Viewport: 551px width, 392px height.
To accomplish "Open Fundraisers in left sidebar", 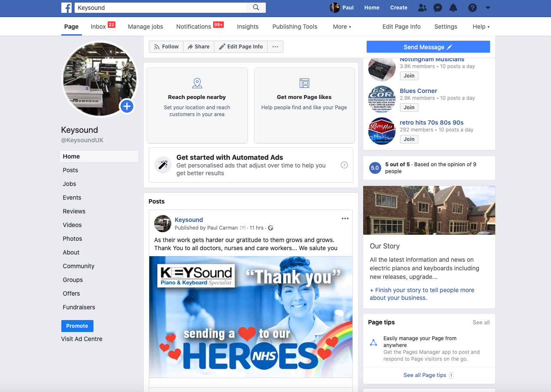I will pyautogui.click(x=79, y=307).
